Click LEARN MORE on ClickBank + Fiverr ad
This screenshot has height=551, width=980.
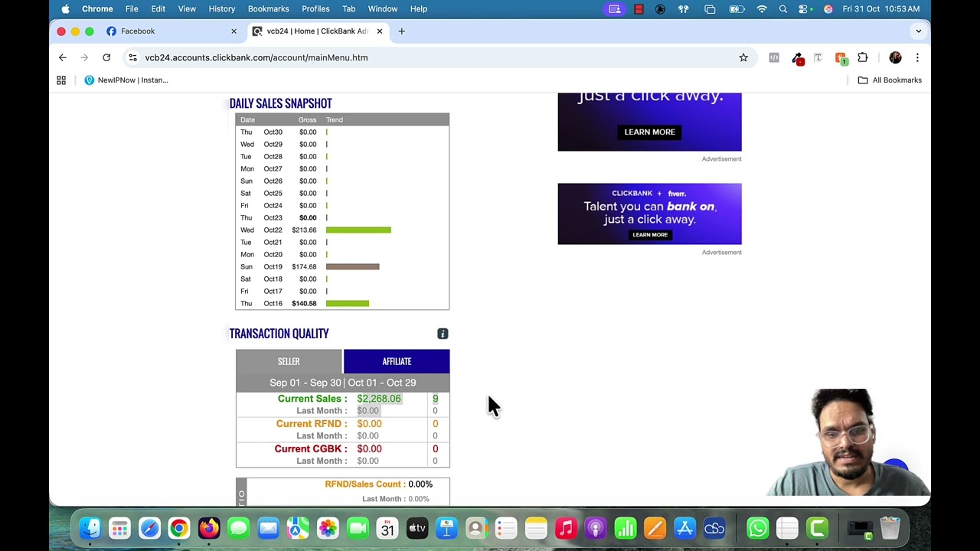(x=650, y=235)
